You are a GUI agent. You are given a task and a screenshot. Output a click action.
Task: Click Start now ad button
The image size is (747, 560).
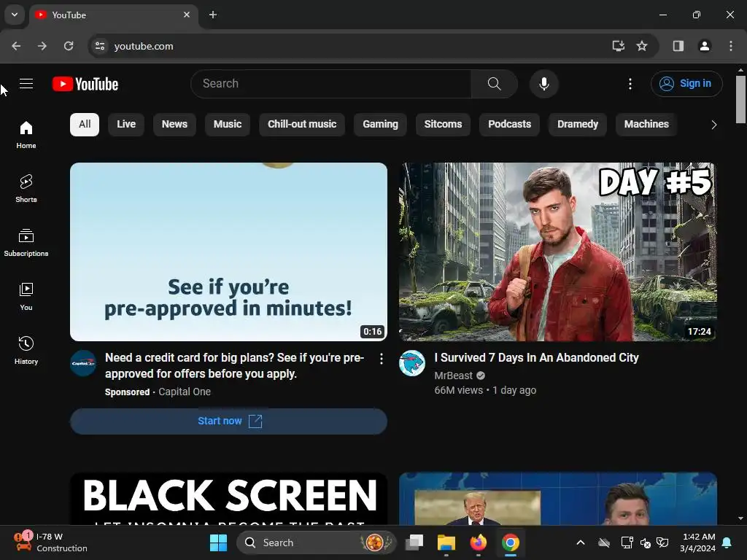(x=228, y=421)
